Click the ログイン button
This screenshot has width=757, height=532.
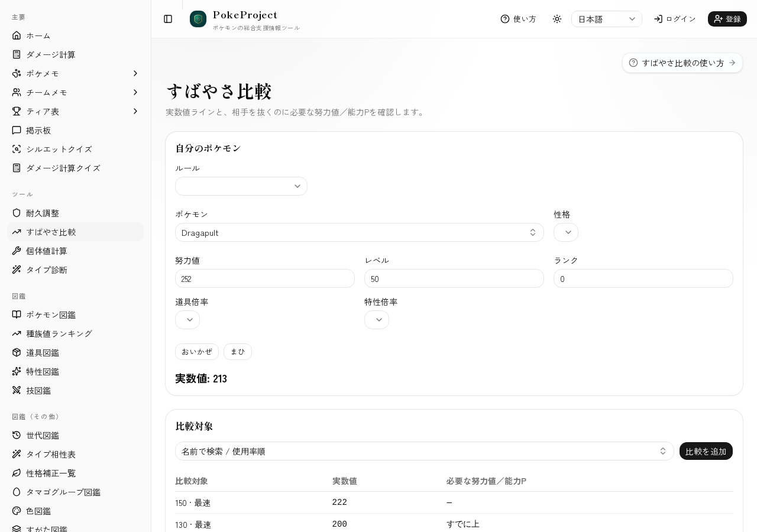[675, 19]
